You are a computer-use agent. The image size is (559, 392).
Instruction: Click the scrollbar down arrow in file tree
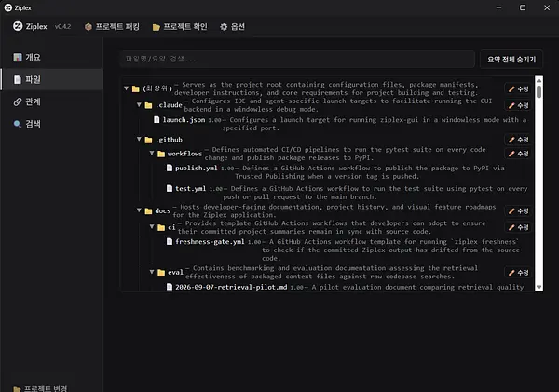(x=539, y=287)
